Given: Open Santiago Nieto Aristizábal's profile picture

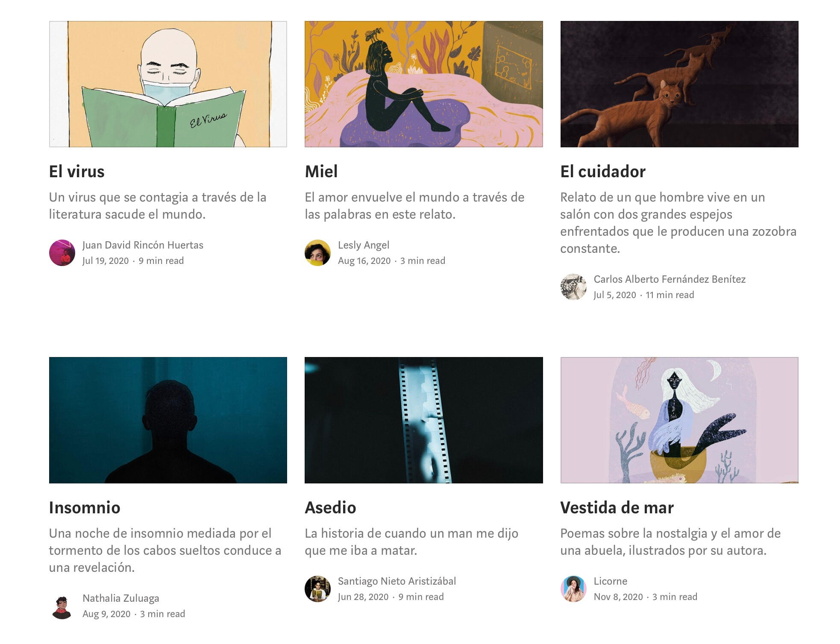Looking at the screenshot, I should tap(317, 589).
